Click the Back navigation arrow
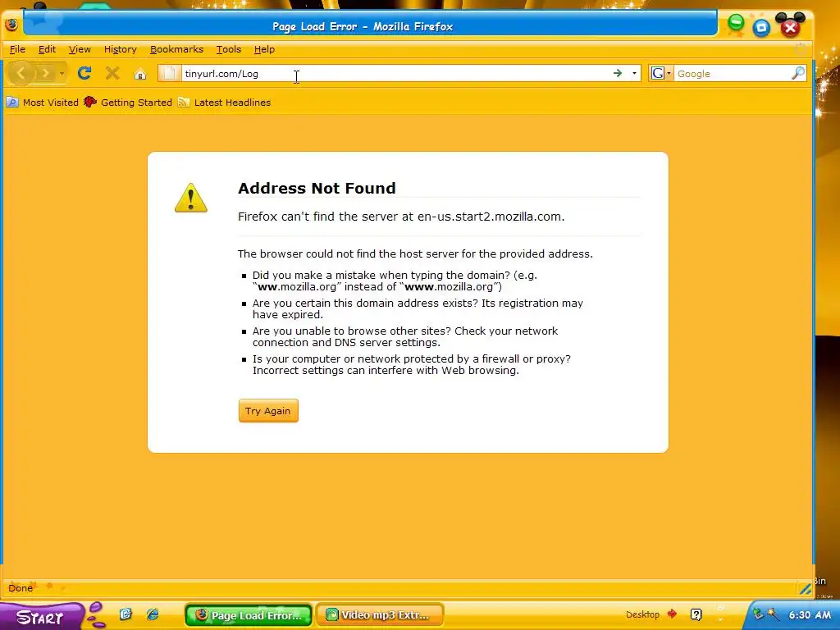Screen dimensions: 840x630 click(21, 73)
